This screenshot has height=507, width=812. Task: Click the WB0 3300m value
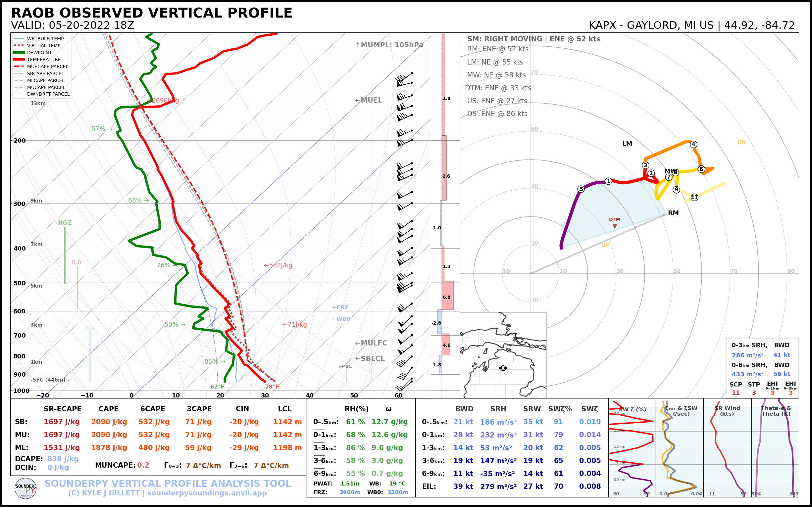click(x=398, y=492)
